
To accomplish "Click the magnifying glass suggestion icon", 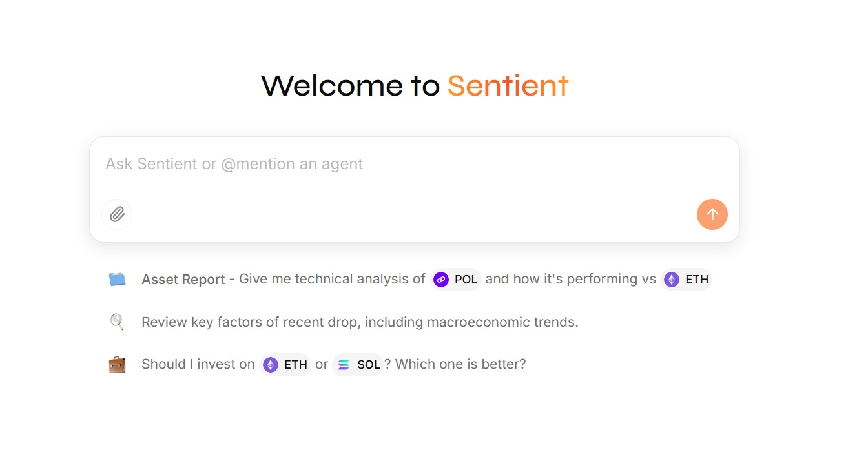I will [x=117, y=322].
